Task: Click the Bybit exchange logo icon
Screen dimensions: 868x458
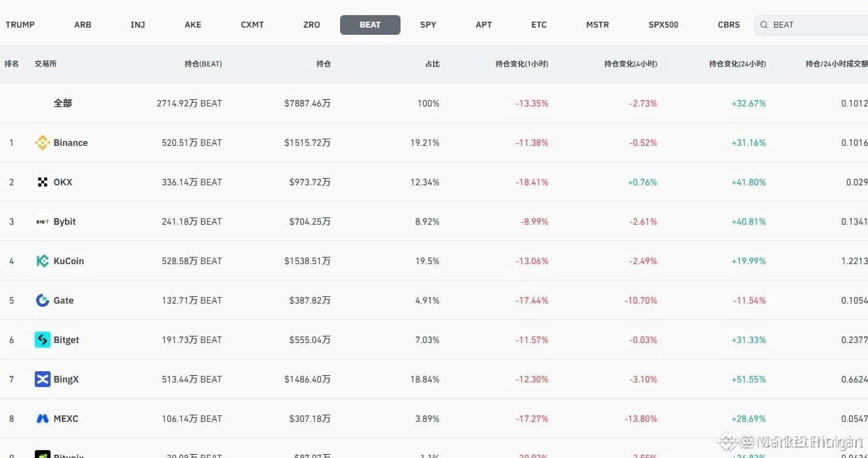Action: tap(43, 221)
